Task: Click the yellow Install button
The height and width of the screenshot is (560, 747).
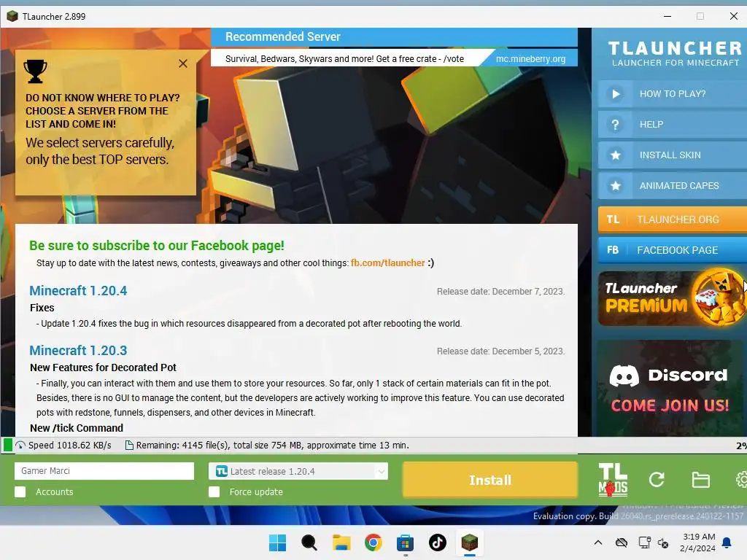Action: [x=490, y=480]
